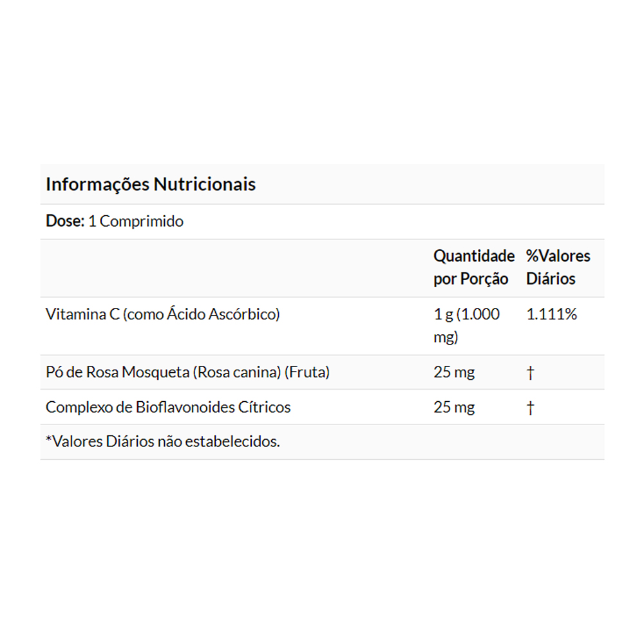Viewport: 644px width, 644px height.
Task: Click the bold Dose label
Action: click(65, 222)
